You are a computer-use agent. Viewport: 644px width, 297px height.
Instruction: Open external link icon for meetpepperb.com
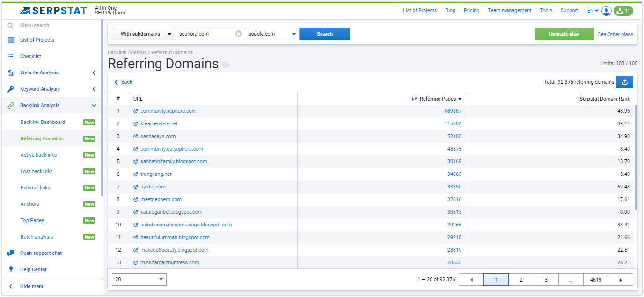coord(136,200)
